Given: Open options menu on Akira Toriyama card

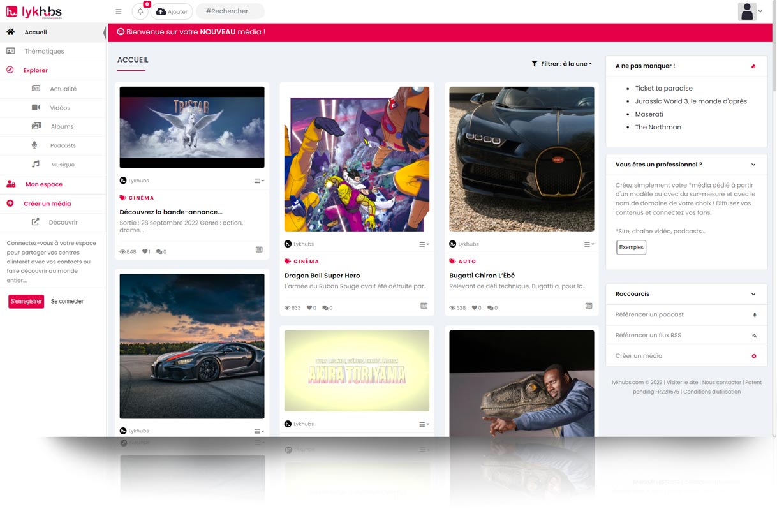Looking at the screenshot, I should tap(424, 424).
